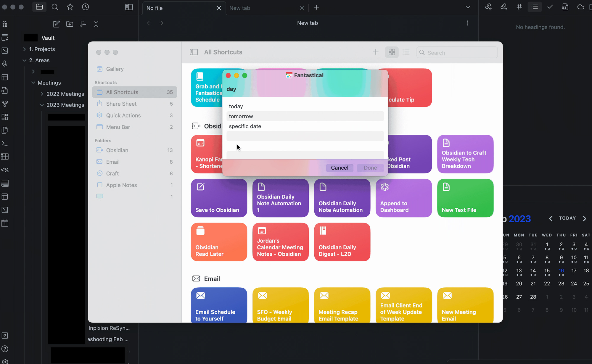Go to the previous month in calendar

551,219
